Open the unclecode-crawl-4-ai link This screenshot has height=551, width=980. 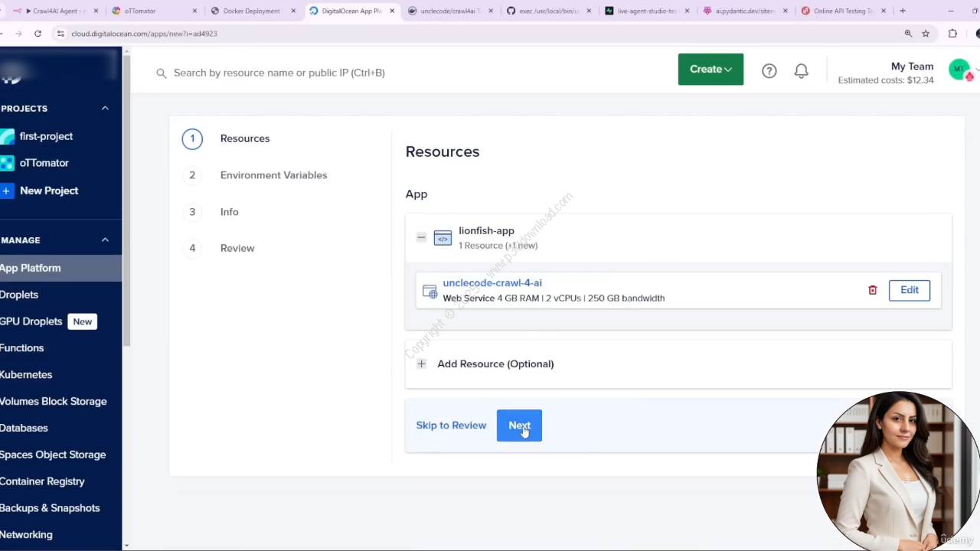(492, 283)
